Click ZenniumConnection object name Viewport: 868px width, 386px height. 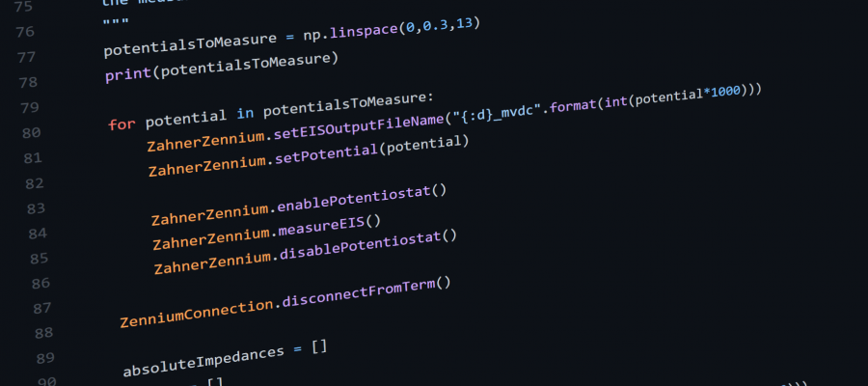[197, 313]
